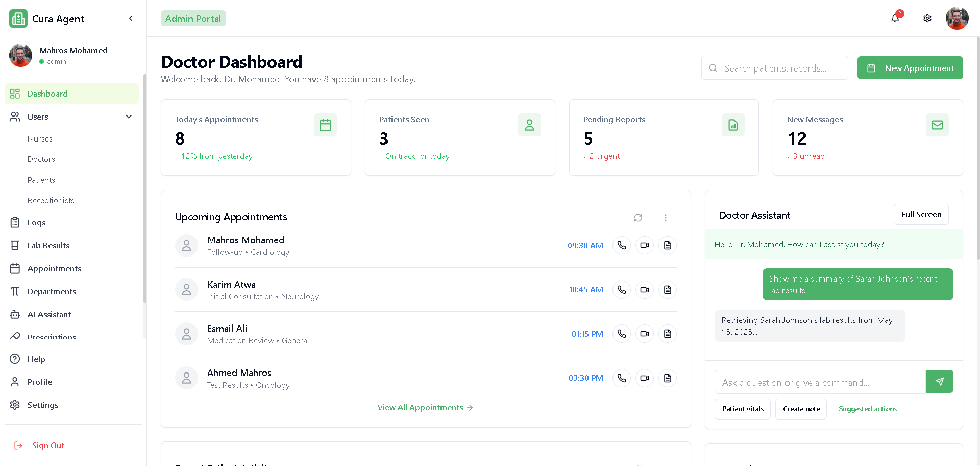
Task: Open Esmail Ali's appointment notes icon
Action: (x=667, y=334)
